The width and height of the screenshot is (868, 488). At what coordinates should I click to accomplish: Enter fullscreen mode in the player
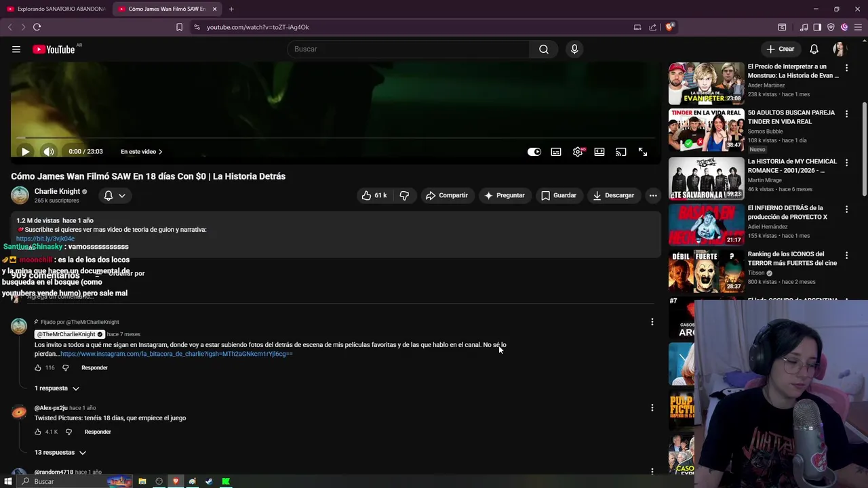643,152
